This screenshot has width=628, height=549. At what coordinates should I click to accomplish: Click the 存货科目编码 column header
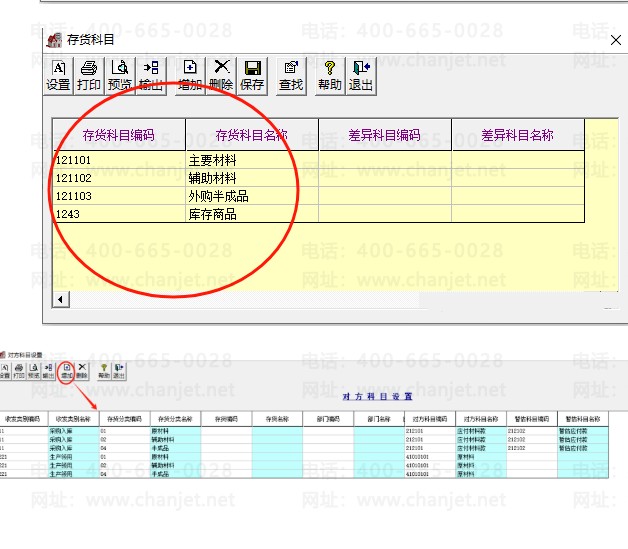pyautogui.click(x=119, y=135)
